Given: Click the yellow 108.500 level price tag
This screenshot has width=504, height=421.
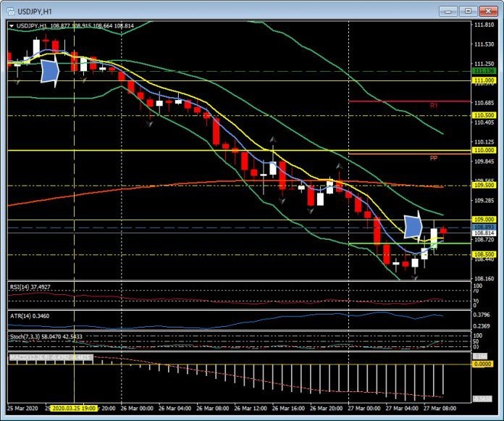Looking at the screenshot, I should [x=484, y=254].
